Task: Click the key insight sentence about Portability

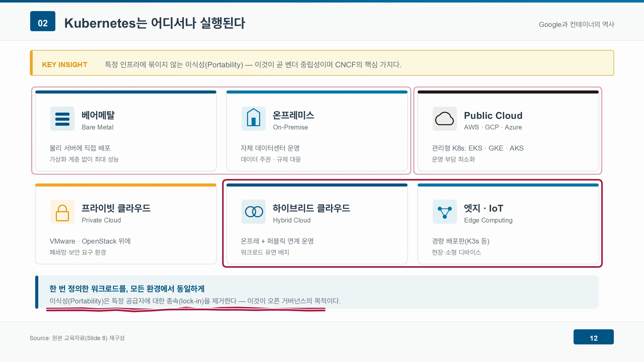Action: [253, 65]
